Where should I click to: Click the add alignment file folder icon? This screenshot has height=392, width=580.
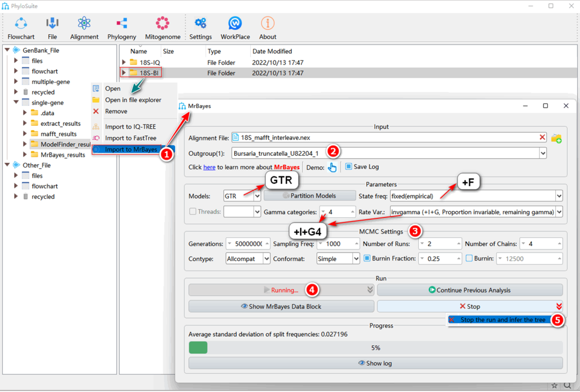tap(556, 139)
